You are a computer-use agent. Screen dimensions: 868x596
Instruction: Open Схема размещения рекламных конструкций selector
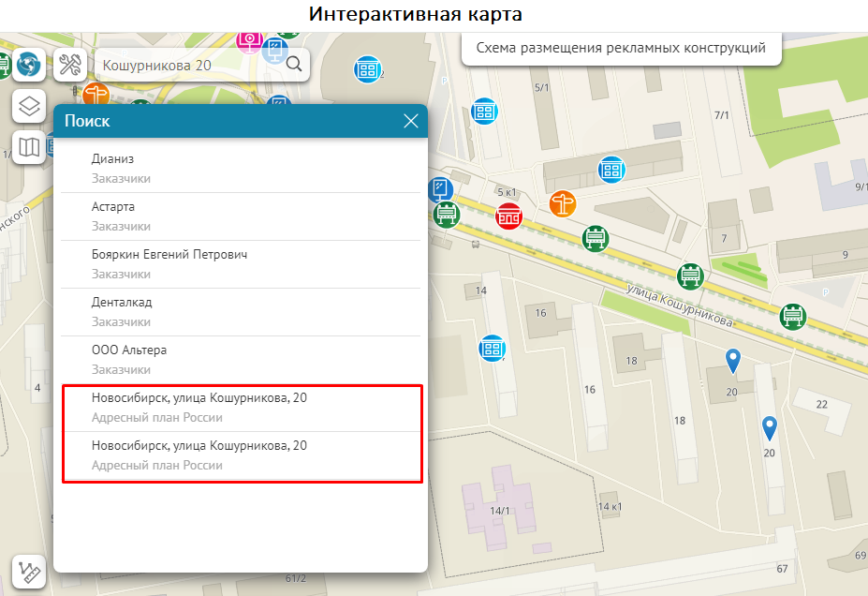(x=621, y=48)
